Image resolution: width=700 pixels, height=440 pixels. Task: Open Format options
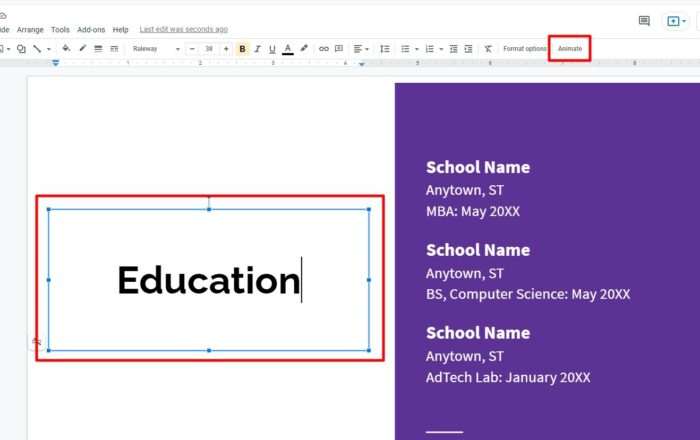click(x=525, y=49)
